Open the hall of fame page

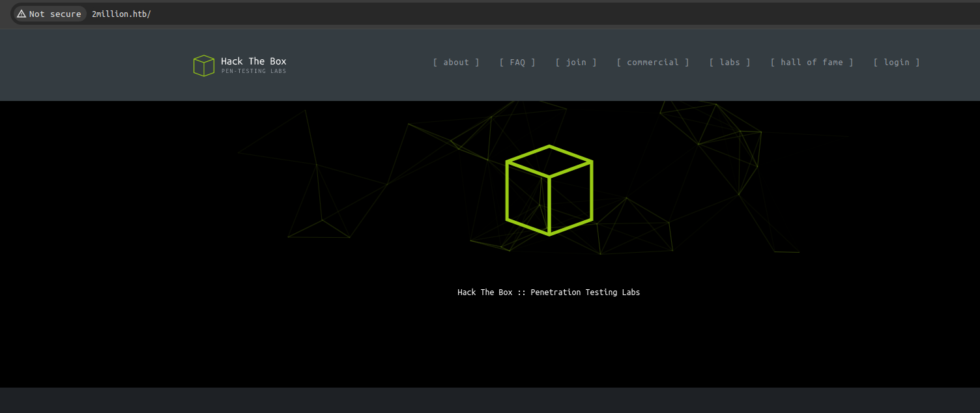tap(812, 63)
